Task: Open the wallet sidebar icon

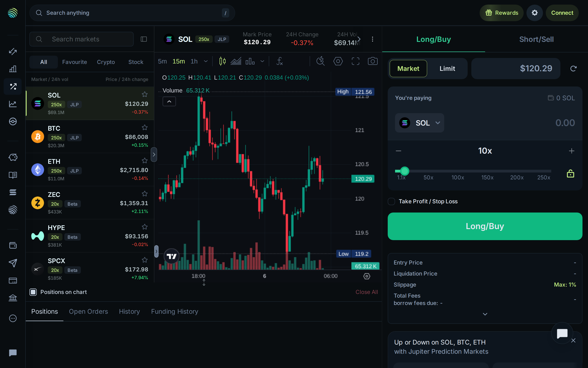Action: [13, 245]
